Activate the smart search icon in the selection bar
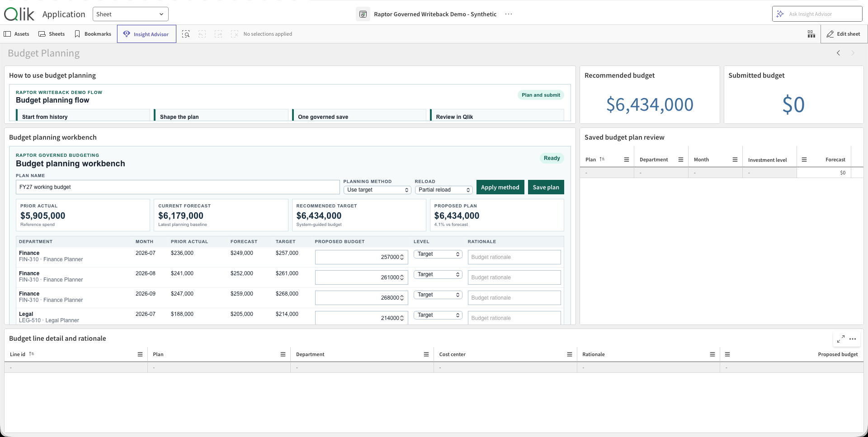Image resolution: width=868 pixels, height=437 pixels. 186,34
